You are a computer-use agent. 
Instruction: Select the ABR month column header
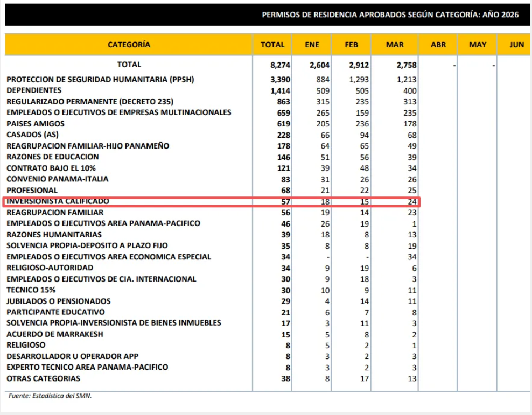(438, 45)
